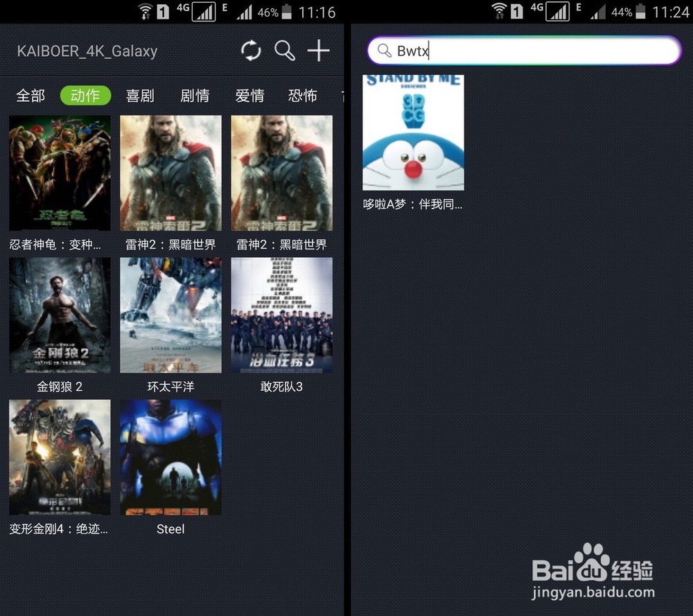This screenshot has width=693, height=616.
Task: Tap title text 忍者神龟：变种...
Action: (55, 245)
